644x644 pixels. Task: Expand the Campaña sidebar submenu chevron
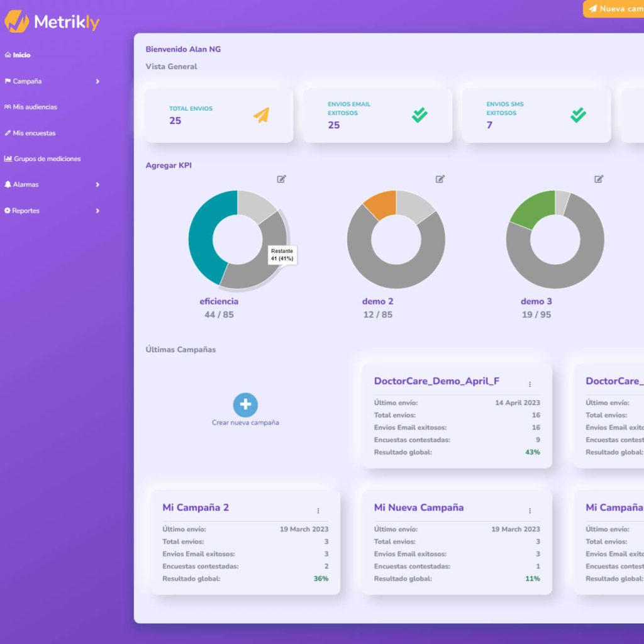pos(97,81)
